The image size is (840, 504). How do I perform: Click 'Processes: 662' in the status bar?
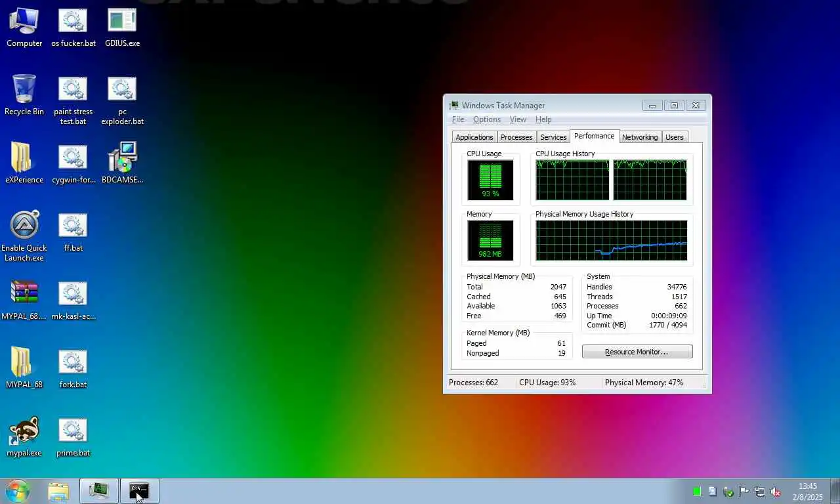click(473, 383)
